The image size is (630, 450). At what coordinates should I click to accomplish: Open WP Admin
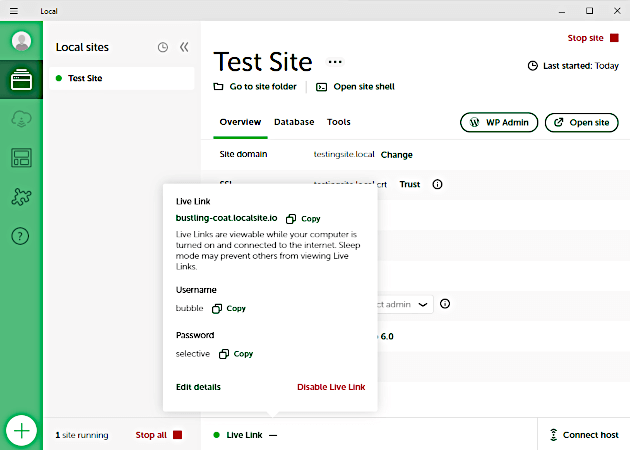(x=499, y=122)
